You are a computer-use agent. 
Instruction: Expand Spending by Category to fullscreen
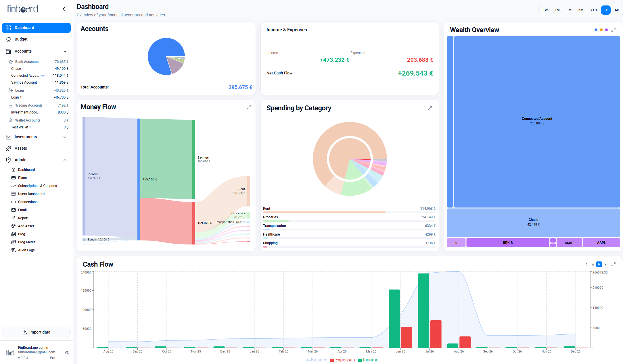[430, 108]
